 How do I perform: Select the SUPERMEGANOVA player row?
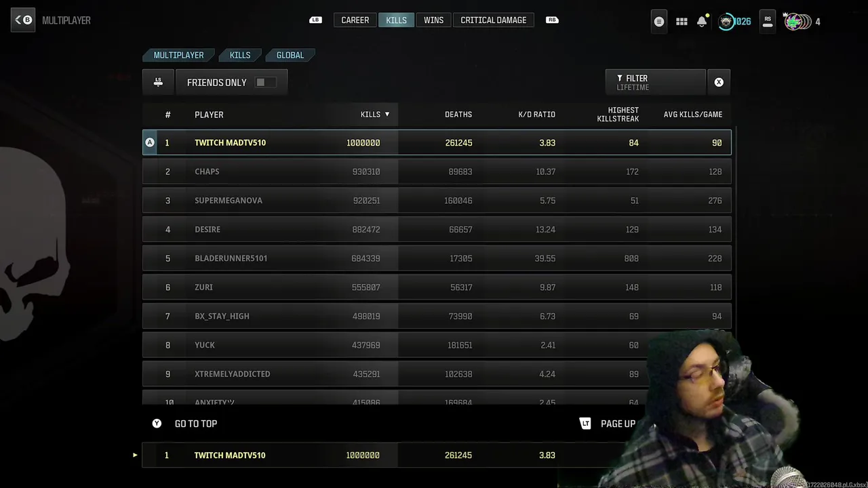coord(437,201)
